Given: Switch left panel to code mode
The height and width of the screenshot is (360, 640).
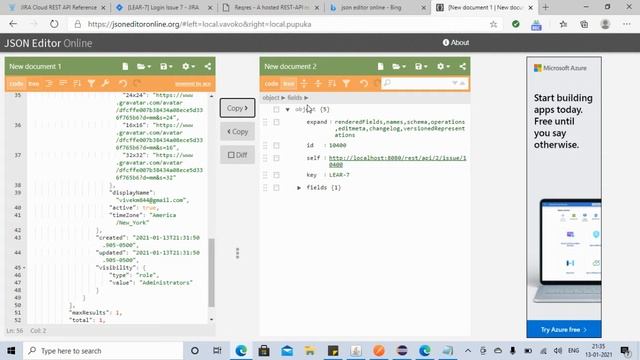Looking at the screenshot, I should point(16,84).
